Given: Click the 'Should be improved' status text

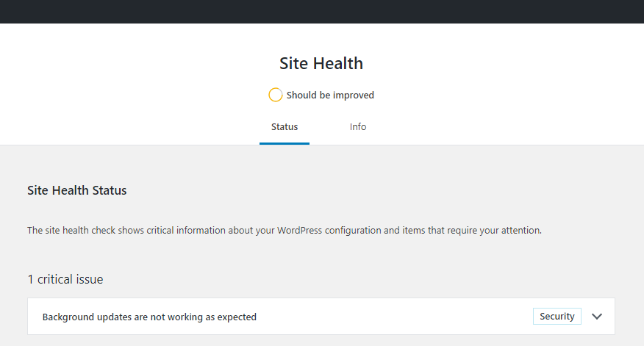Looking at the screenshot, I should tap(330, 95).
